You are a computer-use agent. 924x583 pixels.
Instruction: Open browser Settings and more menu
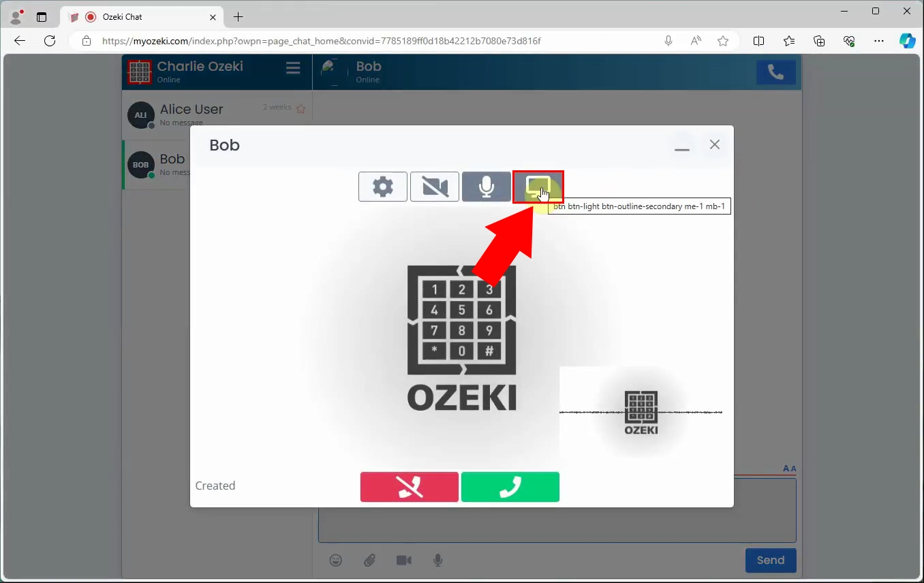pyautogui.click(x=879, y=41)
